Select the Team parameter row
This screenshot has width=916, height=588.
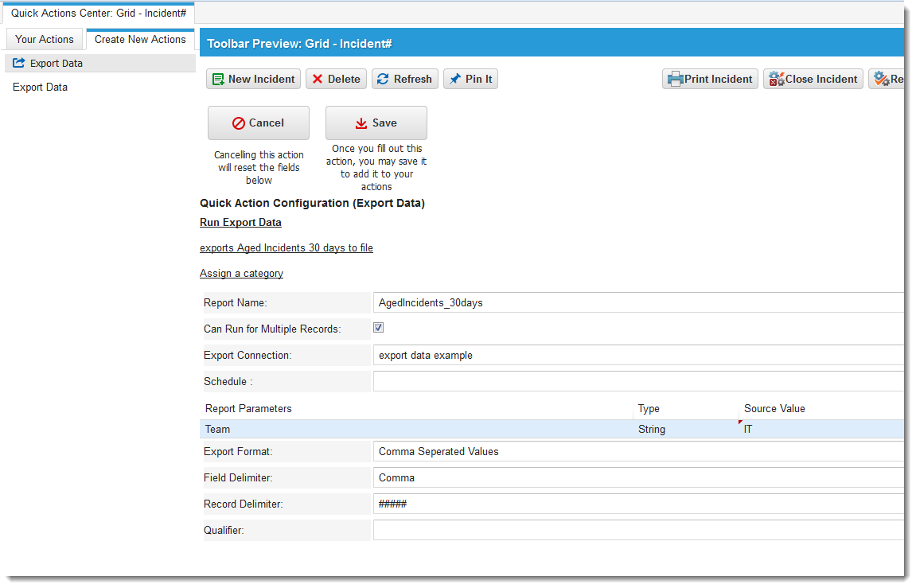[414, 430]
